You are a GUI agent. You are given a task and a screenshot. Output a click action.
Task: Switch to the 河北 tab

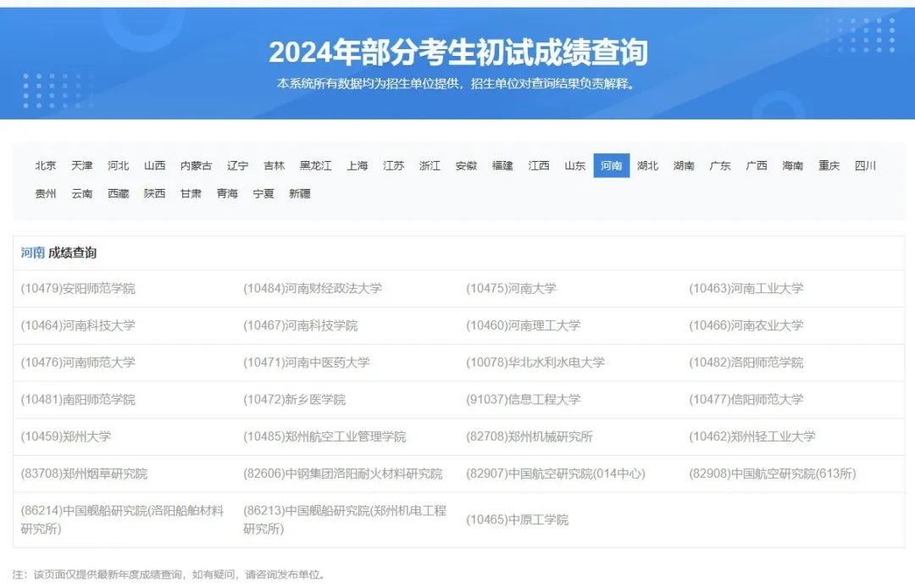click(x=118, y=166)
